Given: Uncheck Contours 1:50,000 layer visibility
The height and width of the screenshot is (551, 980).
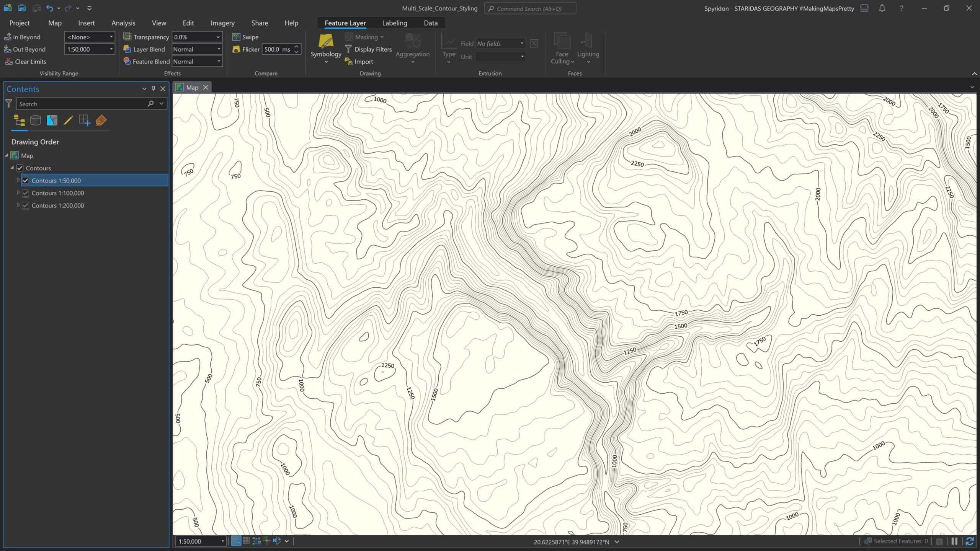Looking at the screenshot, I should [x=26, y=181].
